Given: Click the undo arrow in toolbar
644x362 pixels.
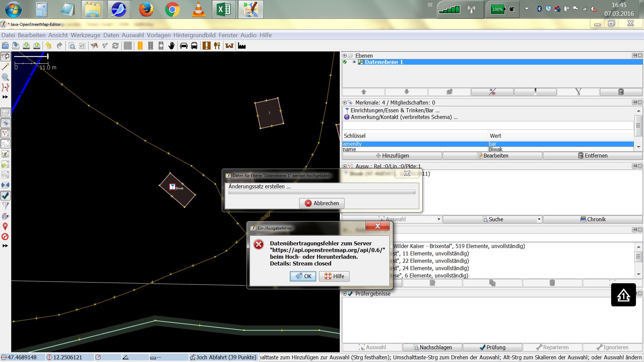Looking at the screenshot, I should [49, 46].
